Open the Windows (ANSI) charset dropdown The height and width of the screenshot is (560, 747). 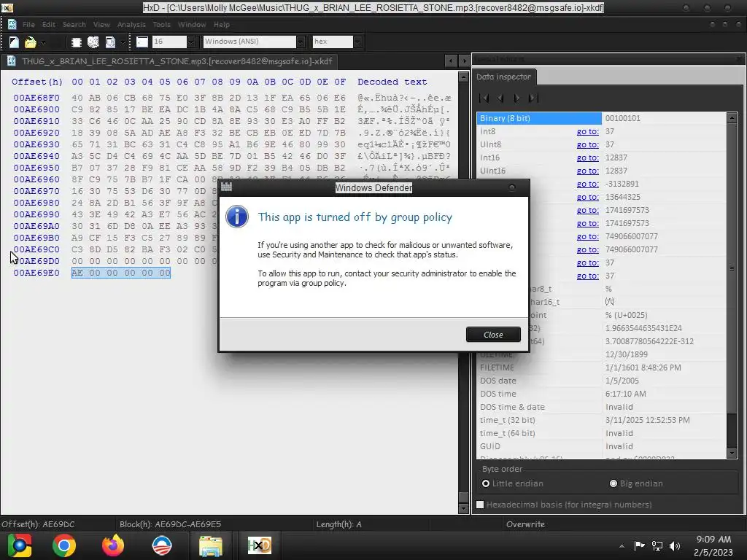(x=301, y=42)
